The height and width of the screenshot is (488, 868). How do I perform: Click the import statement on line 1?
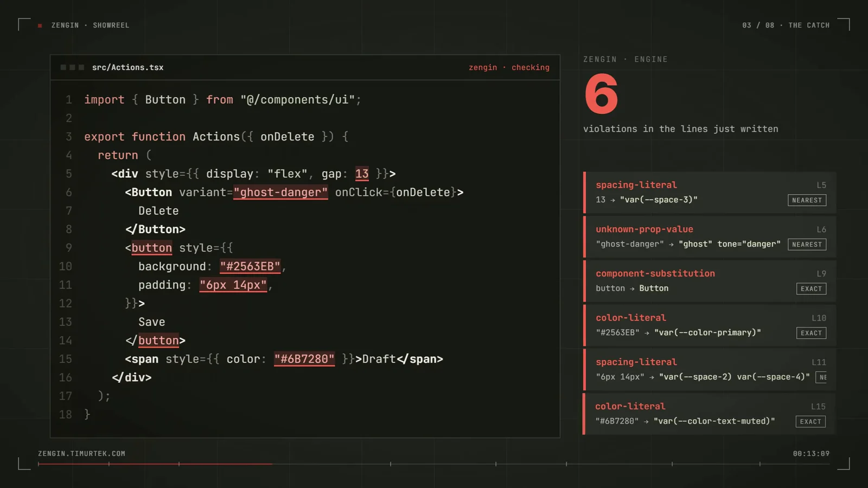coord(222,100)
